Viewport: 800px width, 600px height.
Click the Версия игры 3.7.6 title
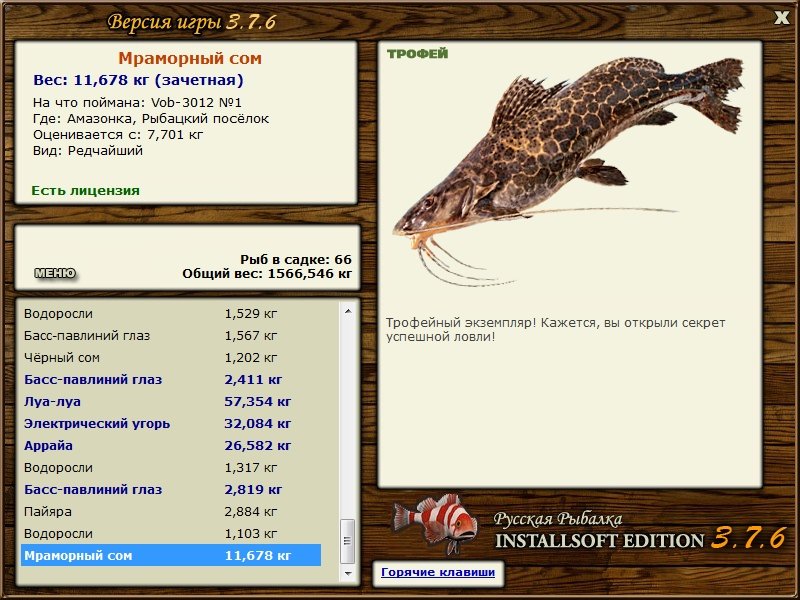(x=192, y=22)
